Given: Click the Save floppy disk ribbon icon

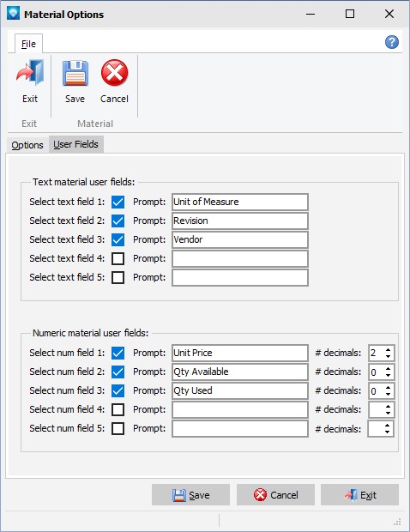Looking at the screenshot, I should (75, 73).
